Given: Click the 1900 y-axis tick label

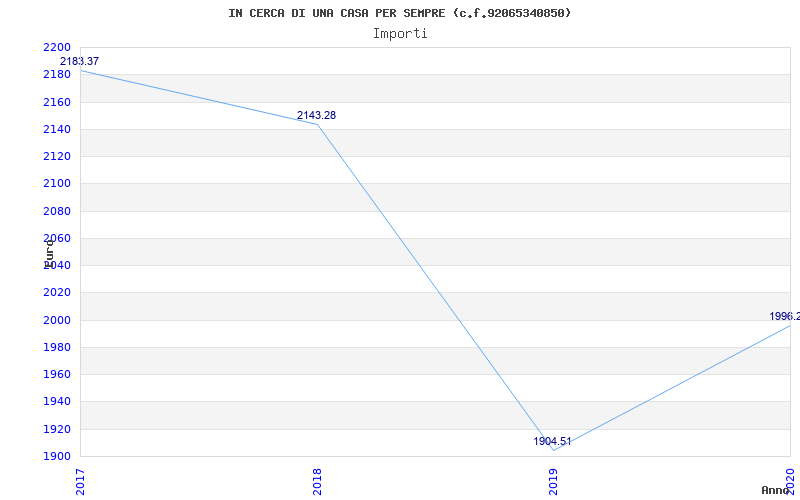Looking at the screenshot, I should (57, 456).
